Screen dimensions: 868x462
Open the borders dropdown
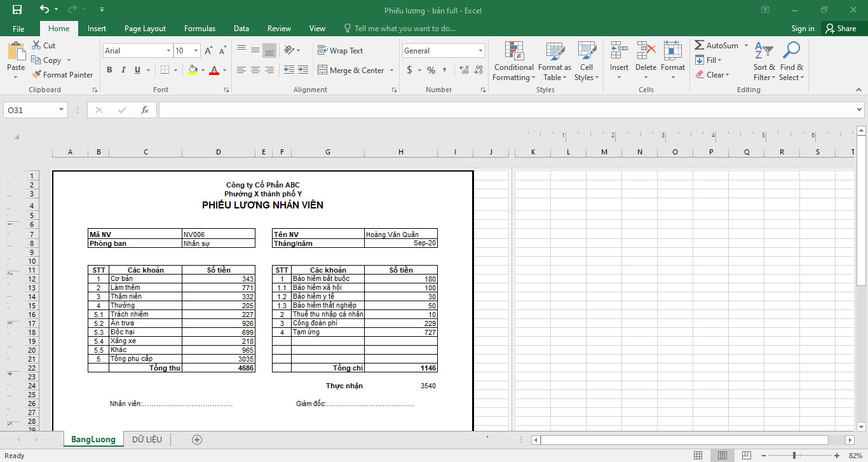(x=175, y=70)
